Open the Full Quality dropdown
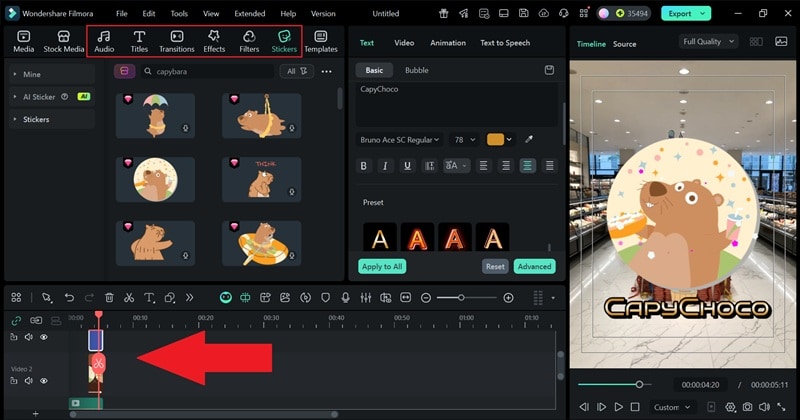The width and height of the screenshot is (800, 420). (x=709, y=42)
